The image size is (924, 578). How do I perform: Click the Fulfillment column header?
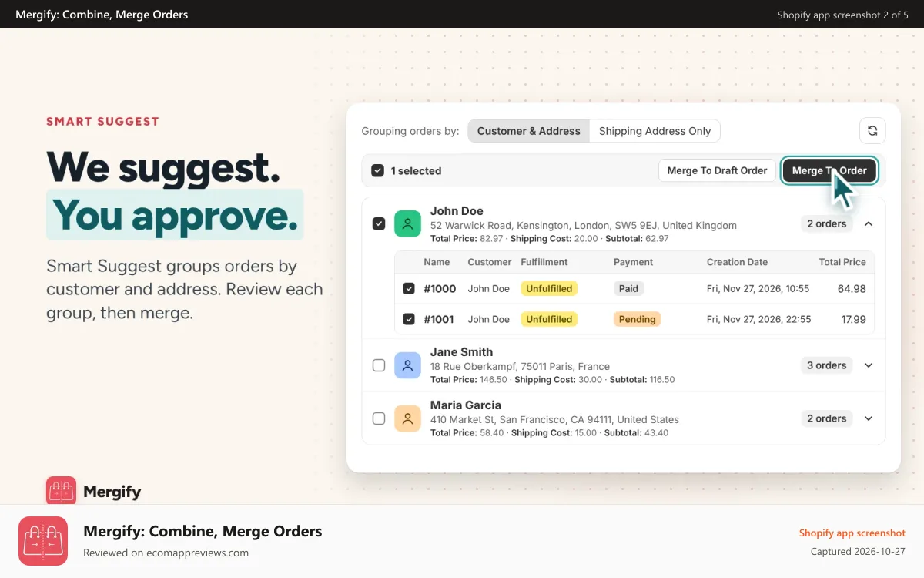544,262
